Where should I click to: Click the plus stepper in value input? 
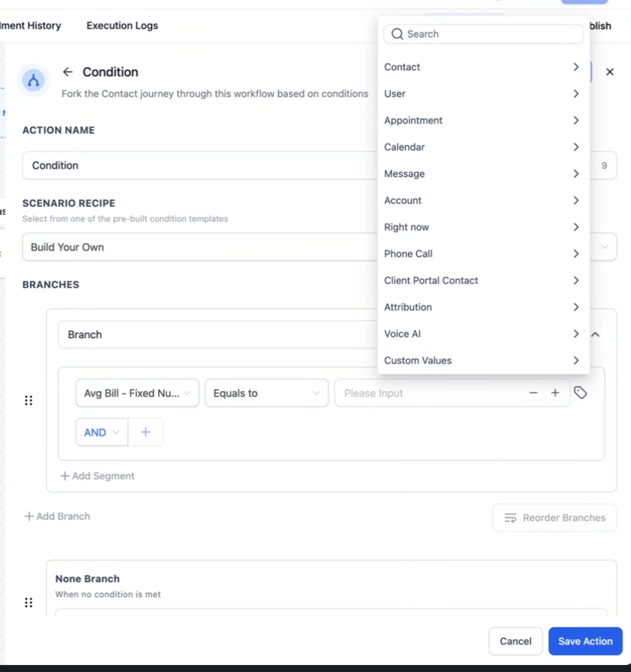(555, 393)
